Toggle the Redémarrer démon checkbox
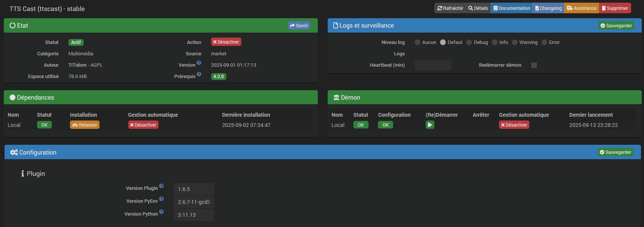The height and width of the screenshot is (227, 644). [x=534, y=65]
